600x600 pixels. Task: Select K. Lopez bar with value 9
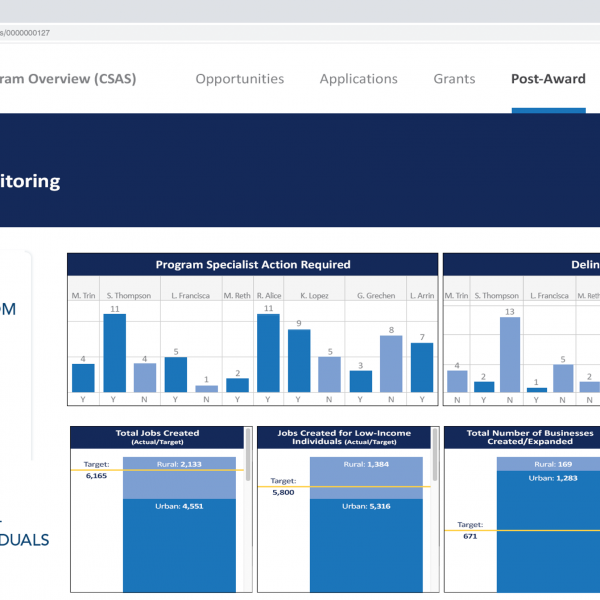pyautogui.click(x=299, y=360)
